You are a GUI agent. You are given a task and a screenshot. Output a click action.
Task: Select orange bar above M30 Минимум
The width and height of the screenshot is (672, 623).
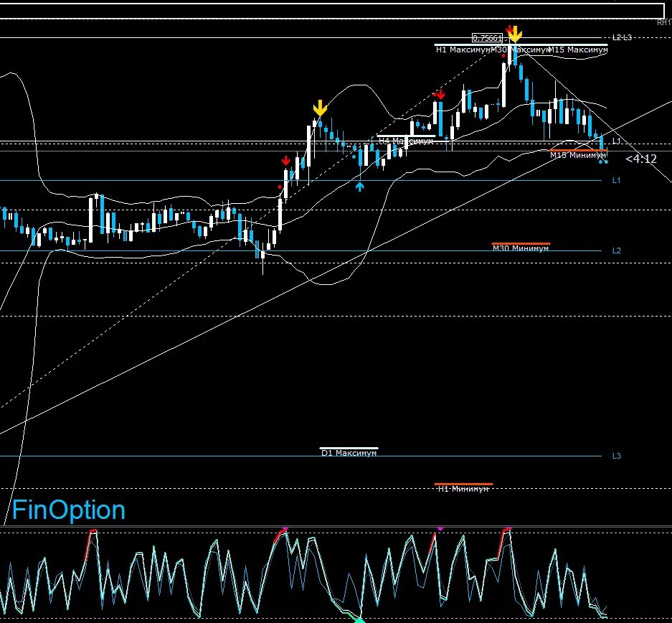(x=521, y=243)
